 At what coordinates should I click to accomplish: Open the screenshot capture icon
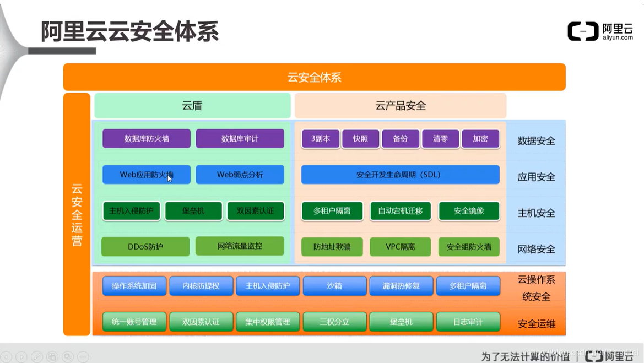click(x=52, y=356)
